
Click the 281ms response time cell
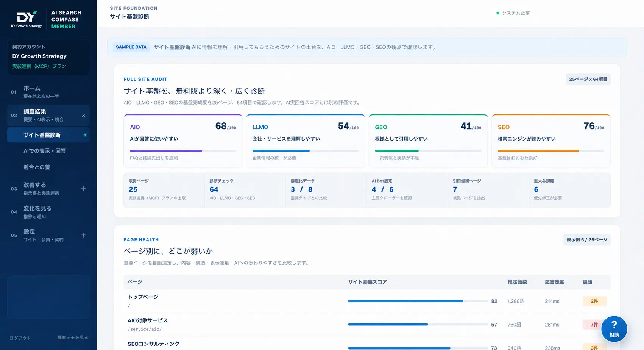click(x=552, y=325)
